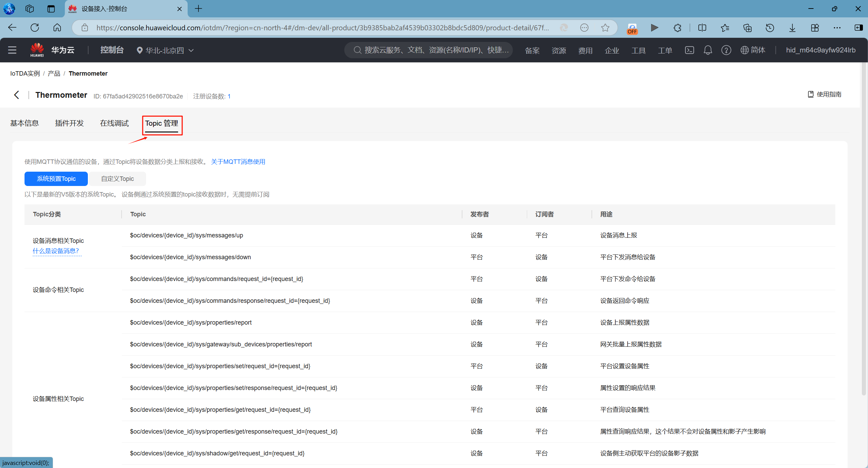Open the notifications bell
Screen dimensions: 868x468
[x=708, y=50]
